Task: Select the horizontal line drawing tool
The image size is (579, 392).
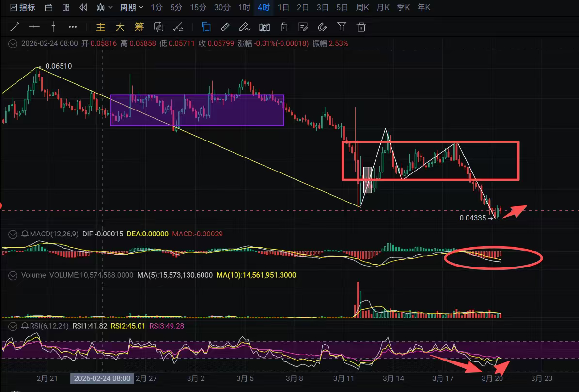Action: 34,27
